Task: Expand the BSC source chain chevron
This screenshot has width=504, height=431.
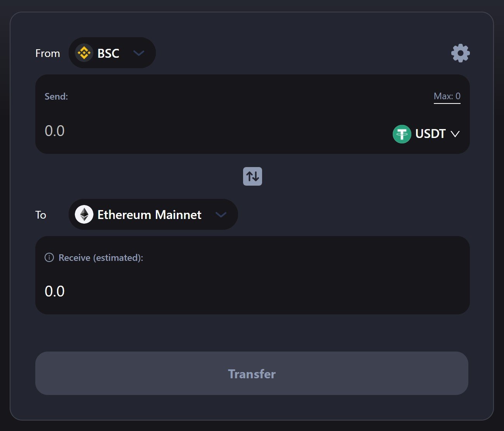Action: click(x=139, y=53)
